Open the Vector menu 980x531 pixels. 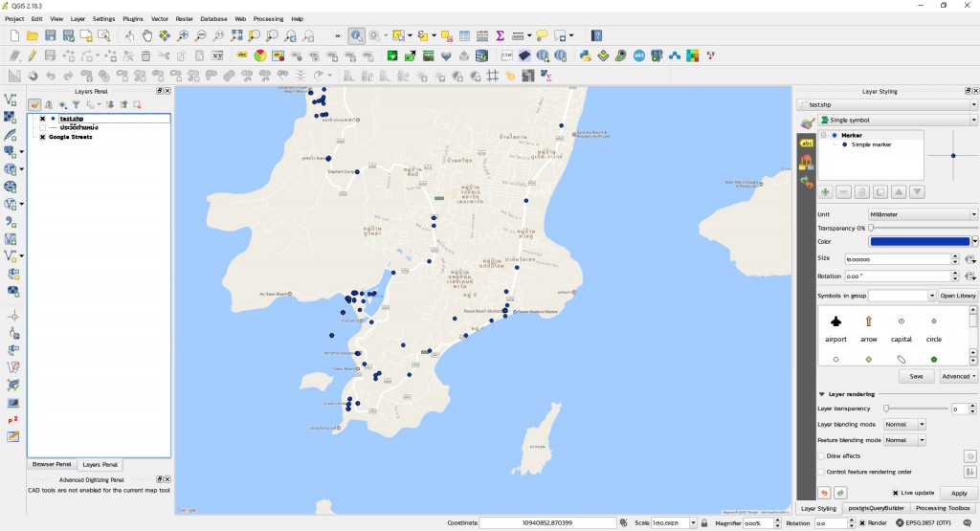(x=159, y=18)
